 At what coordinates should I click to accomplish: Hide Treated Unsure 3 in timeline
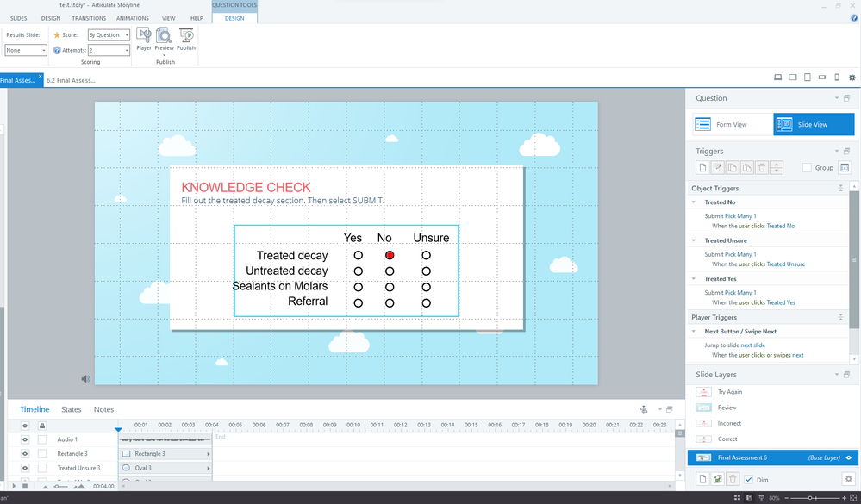[x=25, y=468]
